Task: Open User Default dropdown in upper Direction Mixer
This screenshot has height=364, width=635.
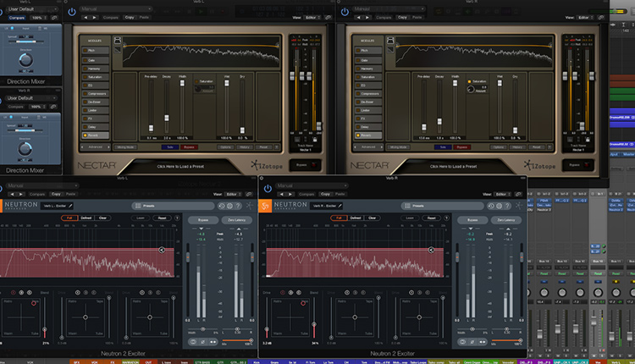Action: 31,9
